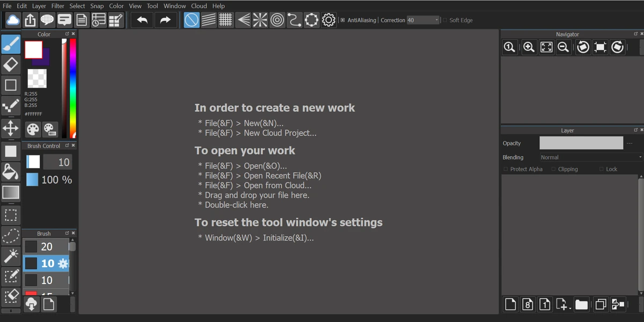
Task: Click the rainbow hue slider bar
Action: click(x=73, y=88)
